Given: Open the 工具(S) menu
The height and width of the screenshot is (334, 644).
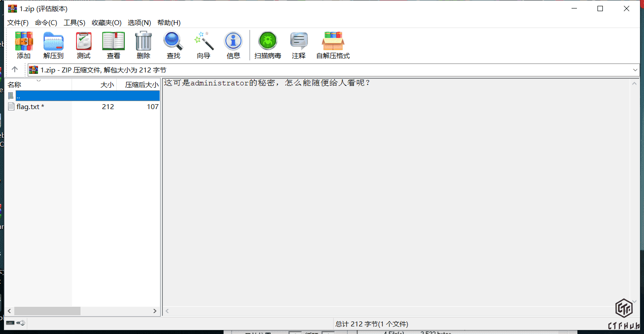Looking at the screenshot, I should 74,23.
